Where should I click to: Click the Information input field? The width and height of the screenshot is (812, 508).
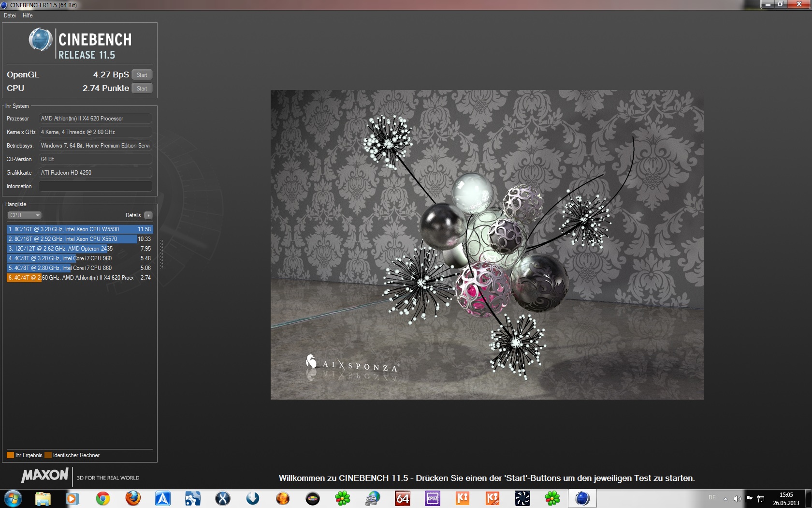95,186
